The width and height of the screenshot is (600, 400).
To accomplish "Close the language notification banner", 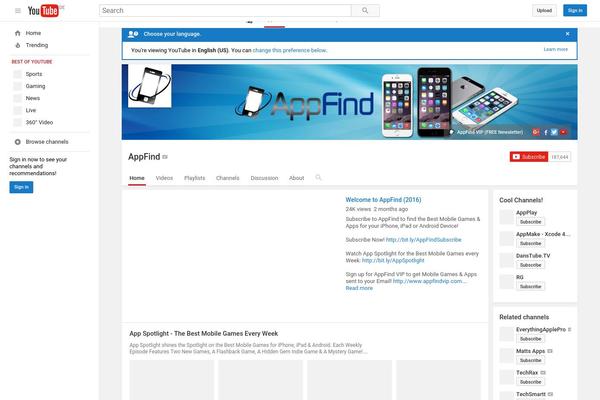I will (567, 34).
